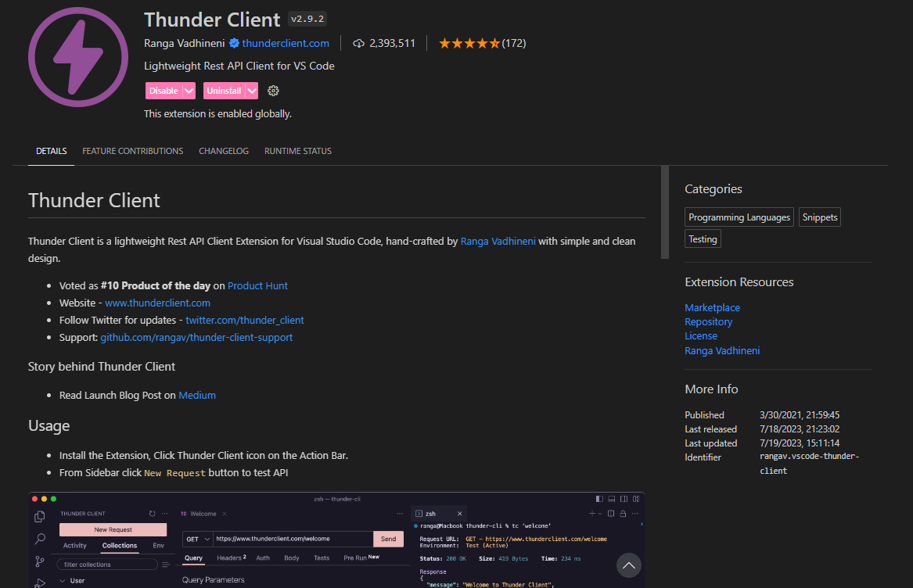Switch to the DETAILS tab
Image resolution: width=913 pixels, height=588 pixels.
(51, 151)
